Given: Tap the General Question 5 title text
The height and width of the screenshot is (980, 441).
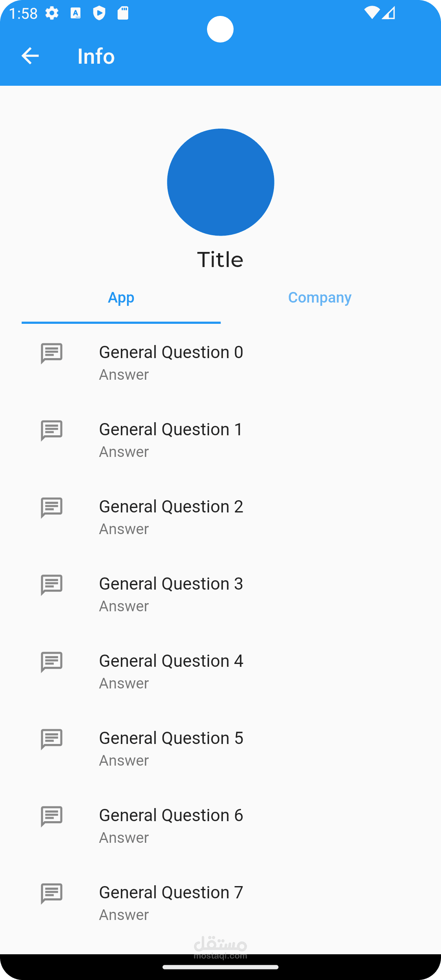Looking at the screenshot, I should pos(171,738).
